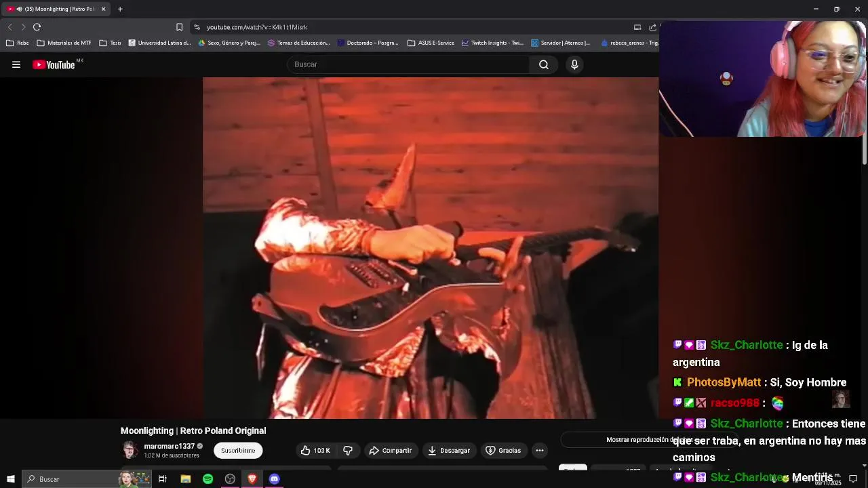The width and height of the screenshot is (868, 488).
Task: Click the 'Moonlighting | Retro Poland Original' title
Action: (193, 431)
